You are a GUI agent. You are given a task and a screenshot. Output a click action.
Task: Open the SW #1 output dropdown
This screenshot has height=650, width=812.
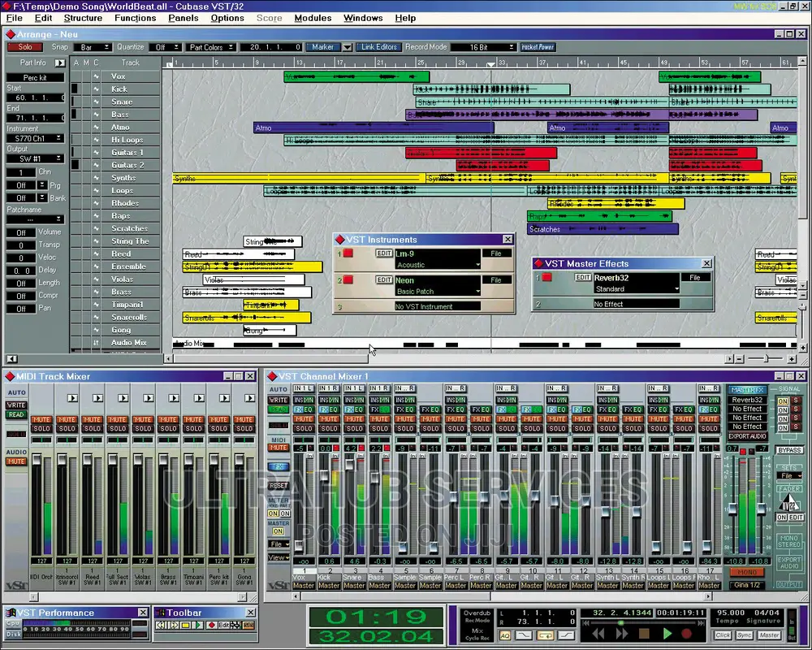pyautogui.click(x=35, y=158)
